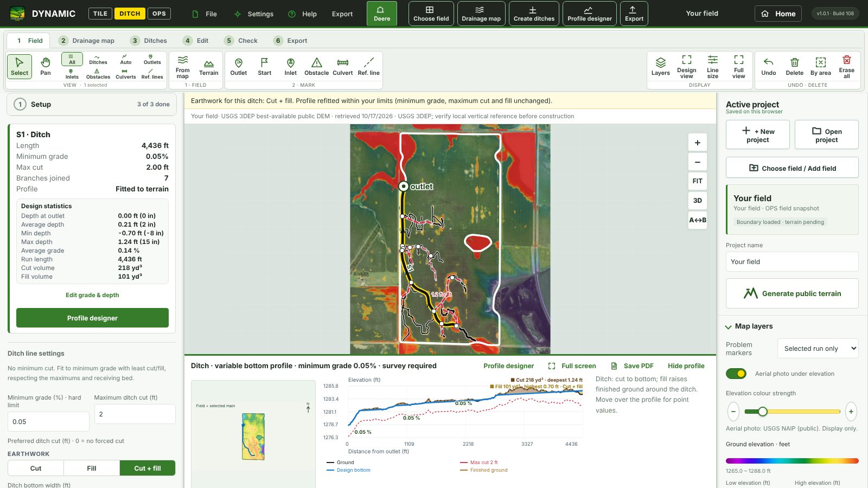Viewport: 868px width, 488px height.
Task: Open the Line size tool
Action: coord(713,67)
